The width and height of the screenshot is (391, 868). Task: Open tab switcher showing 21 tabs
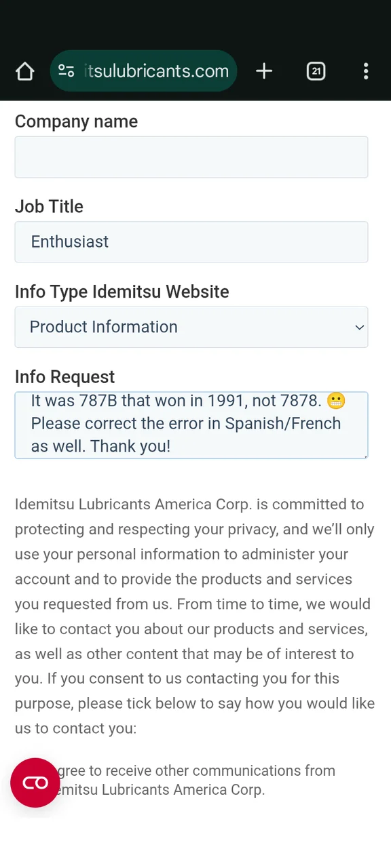(x=316, y=71)
